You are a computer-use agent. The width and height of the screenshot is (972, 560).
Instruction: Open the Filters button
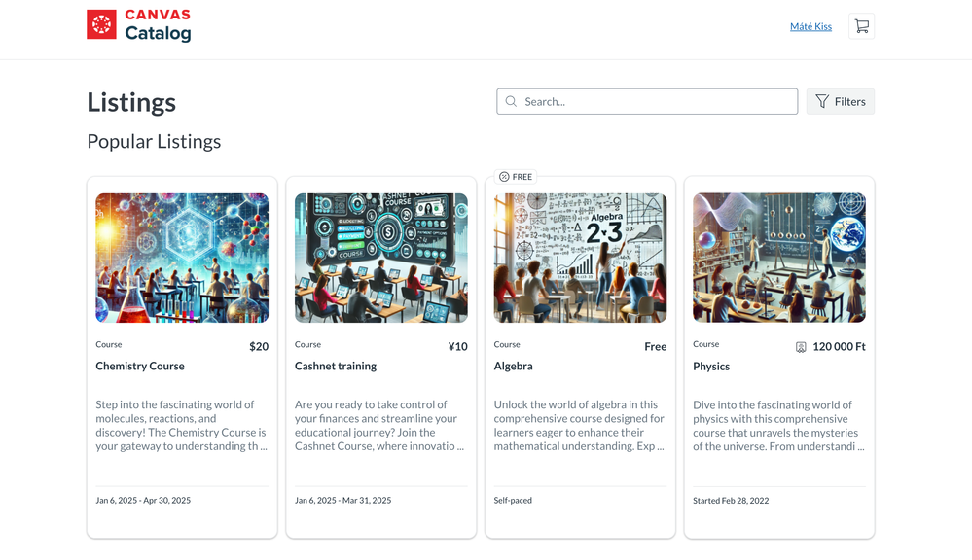(x=841, y=101)
